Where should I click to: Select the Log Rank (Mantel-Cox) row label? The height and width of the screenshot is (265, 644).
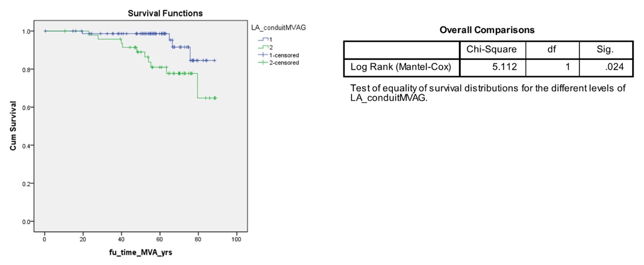tap(401, 67)
